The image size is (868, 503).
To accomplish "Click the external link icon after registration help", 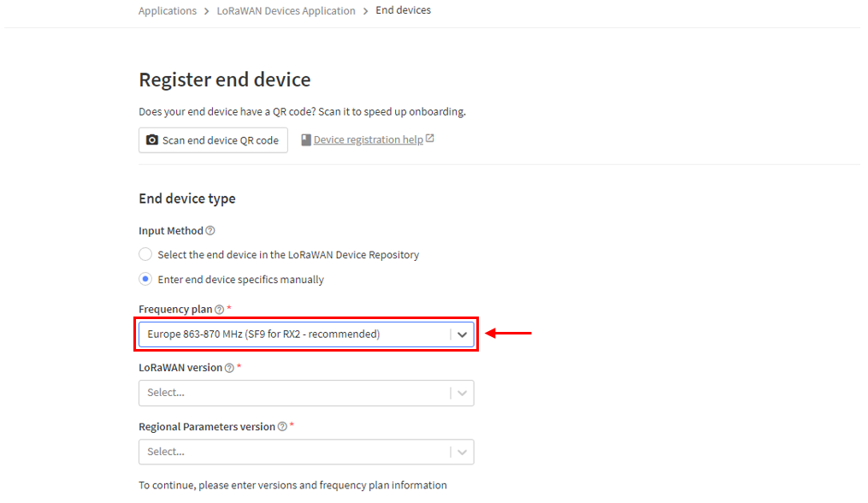I will [x=429, y=139].
